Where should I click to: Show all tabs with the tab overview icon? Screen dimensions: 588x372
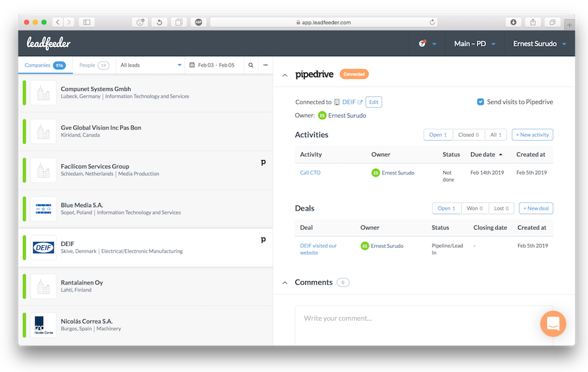click(552, 22)
